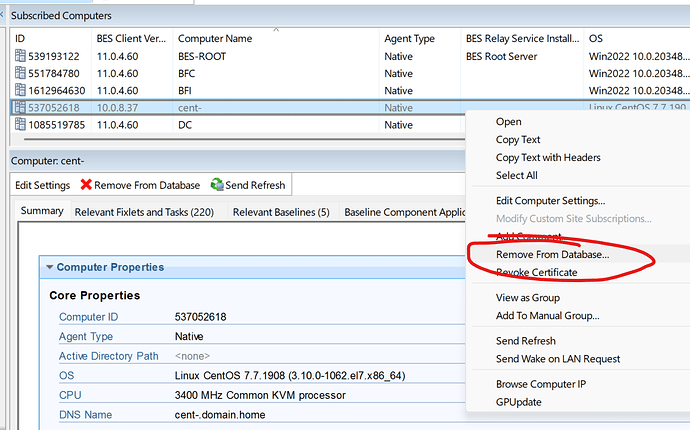This screenshot has height=430, width=690.
Task: Click Send Wake on LAN Request
Action: point(558,358)
